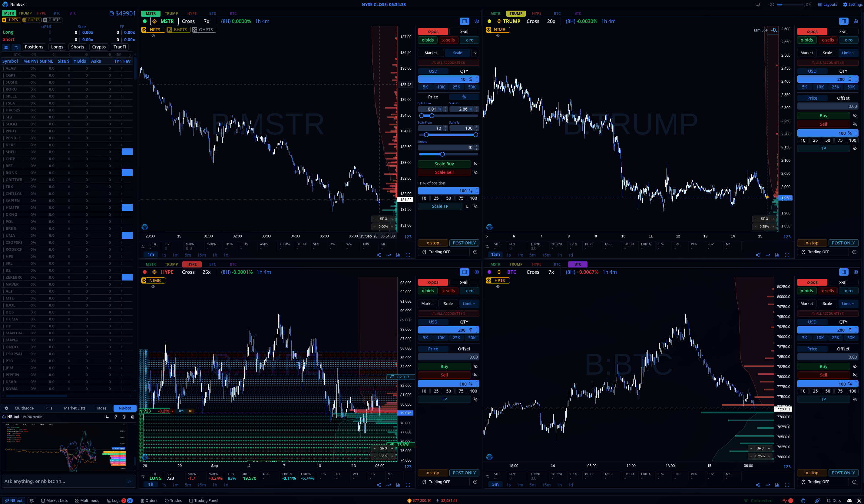This screenshot has height=504, width=864.
Task: Click x-stop button in BTC panel
Action: (x=812, y=473)
